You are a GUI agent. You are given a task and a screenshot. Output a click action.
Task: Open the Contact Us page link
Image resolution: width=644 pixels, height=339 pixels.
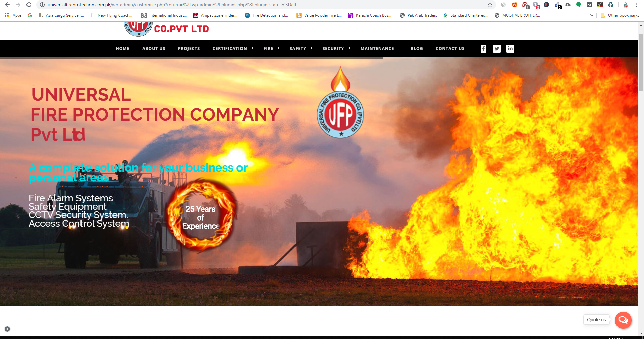450,49
